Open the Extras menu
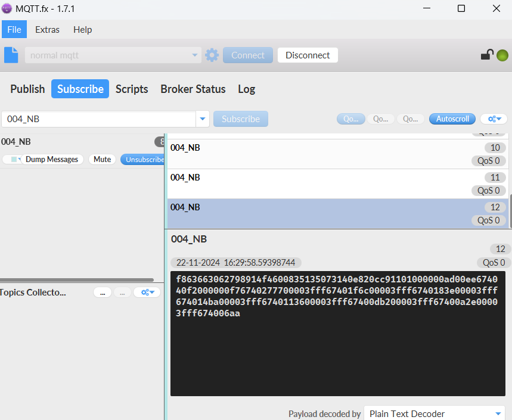The height and width of the screenshot is (420, 512). point(47,29)
